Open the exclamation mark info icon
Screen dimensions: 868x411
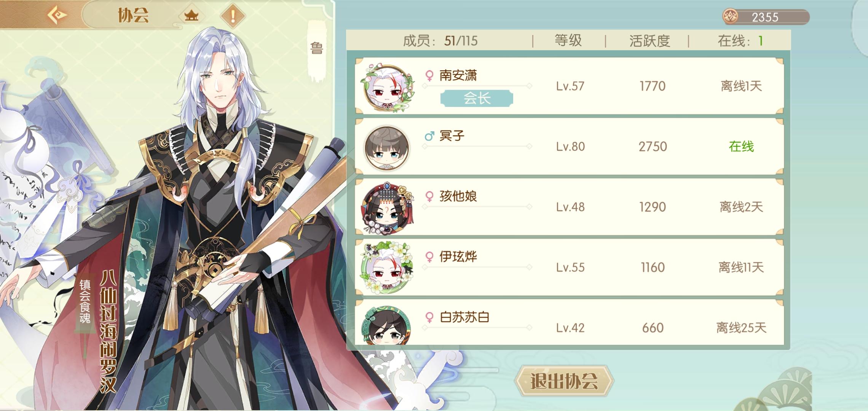point(233,16)
